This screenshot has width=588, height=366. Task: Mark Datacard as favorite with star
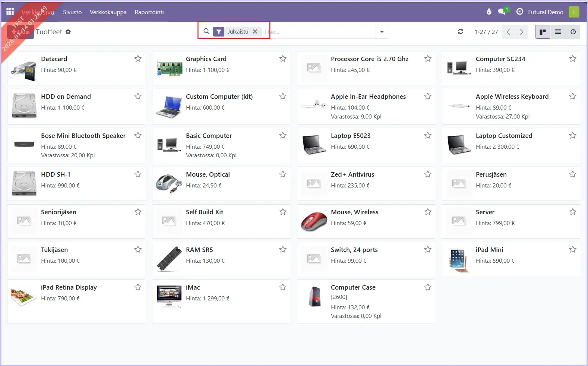pos(138,59)
